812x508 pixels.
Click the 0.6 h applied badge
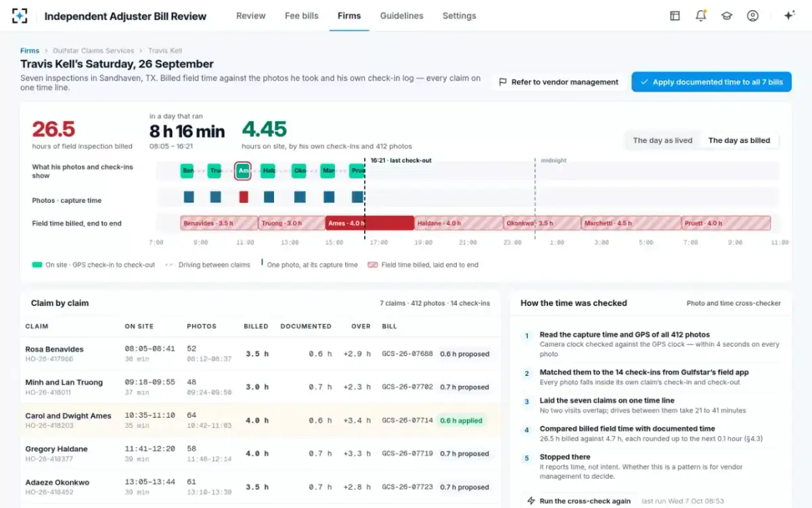461,420
